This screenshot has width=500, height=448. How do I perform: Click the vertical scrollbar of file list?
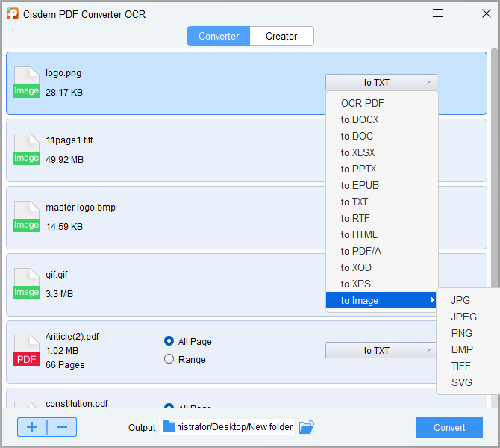tap(494, 169)
